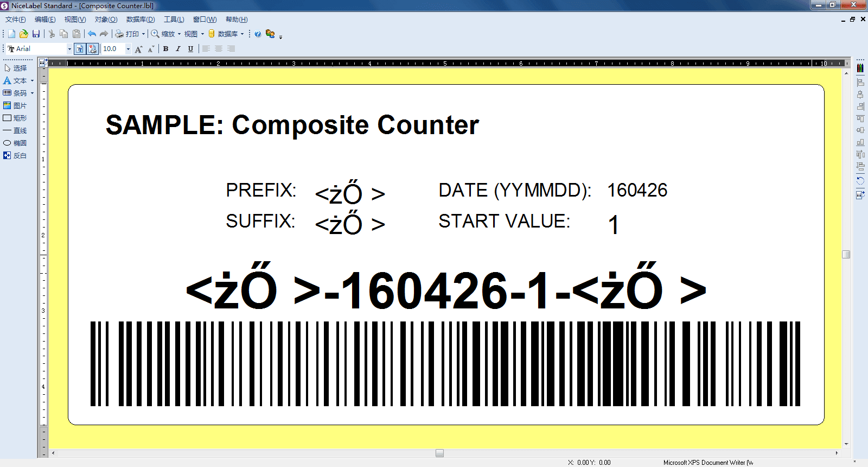Screen dimensions: 868x467
Task: Align objects to top edge
Action: 860,118
